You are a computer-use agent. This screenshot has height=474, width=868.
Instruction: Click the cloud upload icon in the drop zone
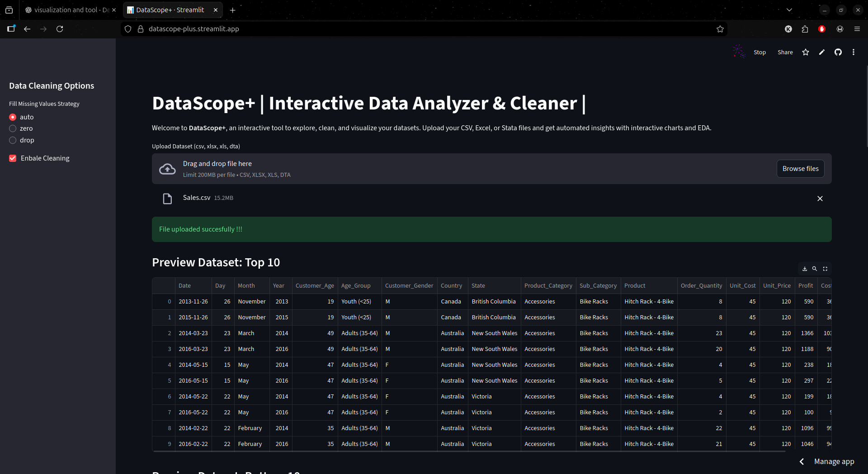pos(167,169)
